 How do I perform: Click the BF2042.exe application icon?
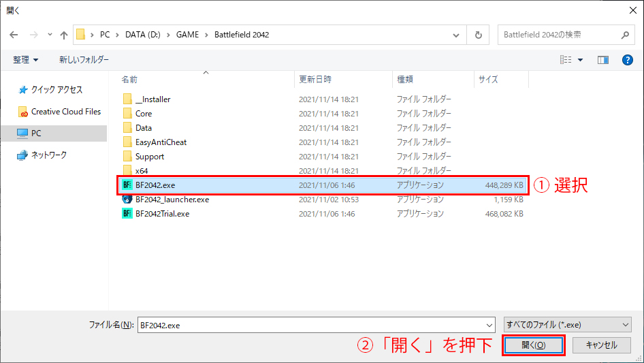(x=127, y=185)
